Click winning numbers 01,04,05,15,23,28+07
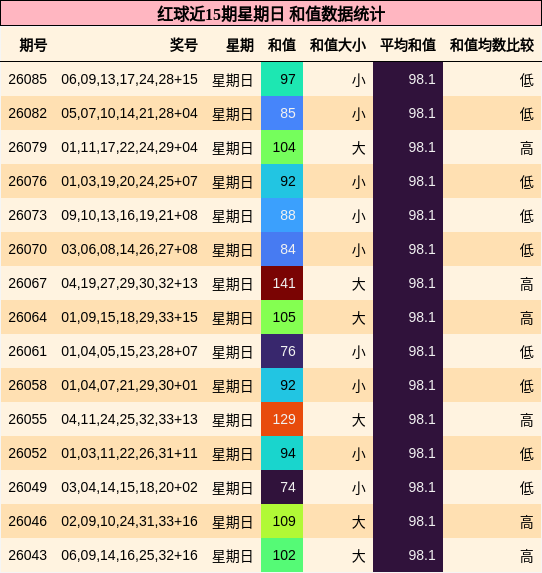This screenshot has width=542, height=573. click(129, 351)
